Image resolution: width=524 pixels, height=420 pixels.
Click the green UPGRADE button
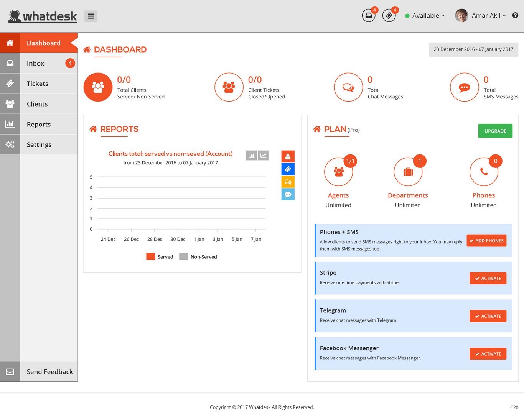pyautogui.click(x=495, y=131)
